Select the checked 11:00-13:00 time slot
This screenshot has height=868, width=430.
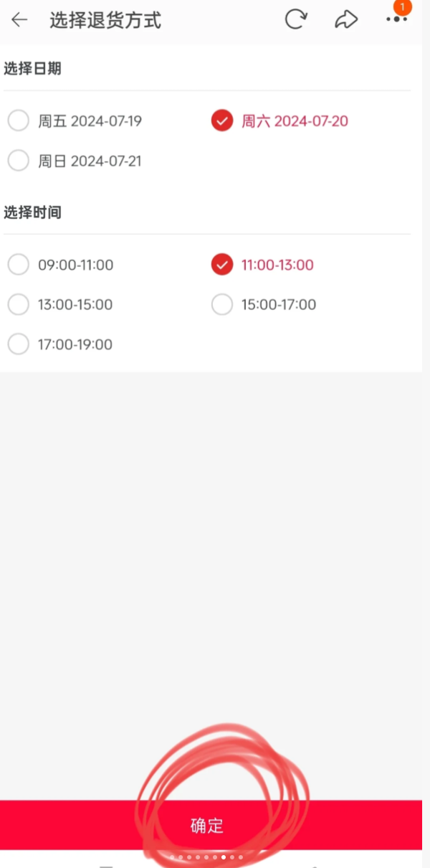(222, 265)
